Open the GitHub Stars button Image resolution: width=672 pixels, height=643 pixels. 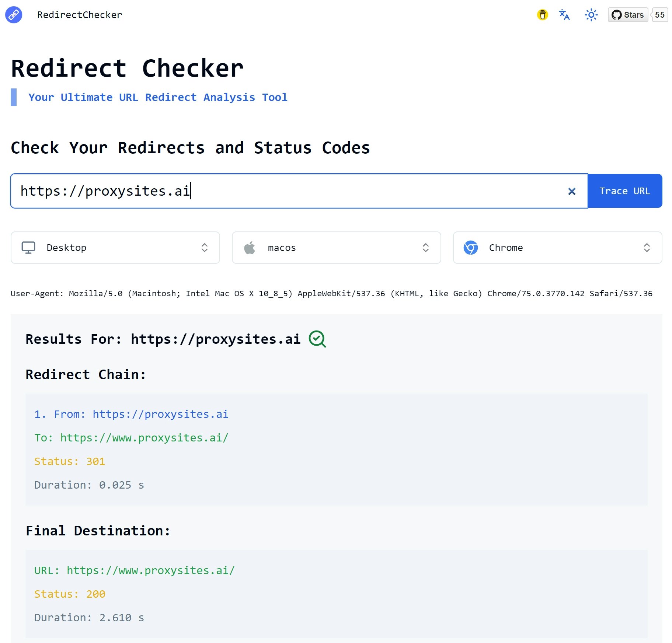628,15
